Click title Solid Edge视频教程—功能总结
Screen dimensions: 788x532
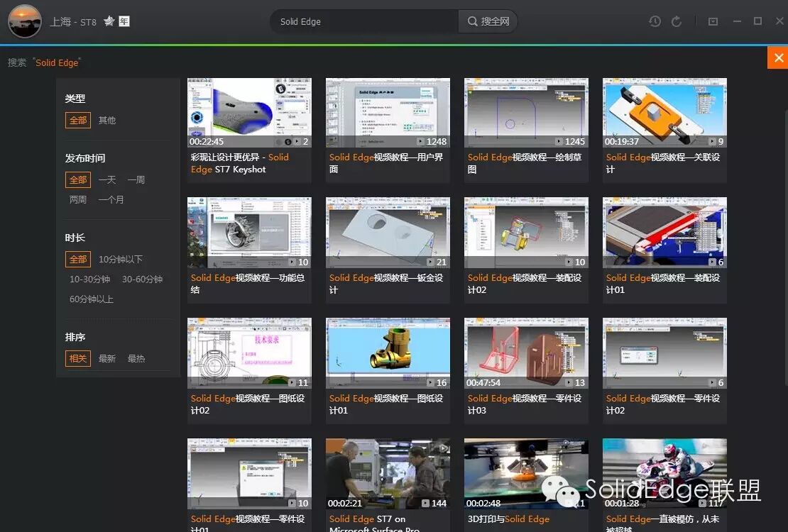click(248, 284)
